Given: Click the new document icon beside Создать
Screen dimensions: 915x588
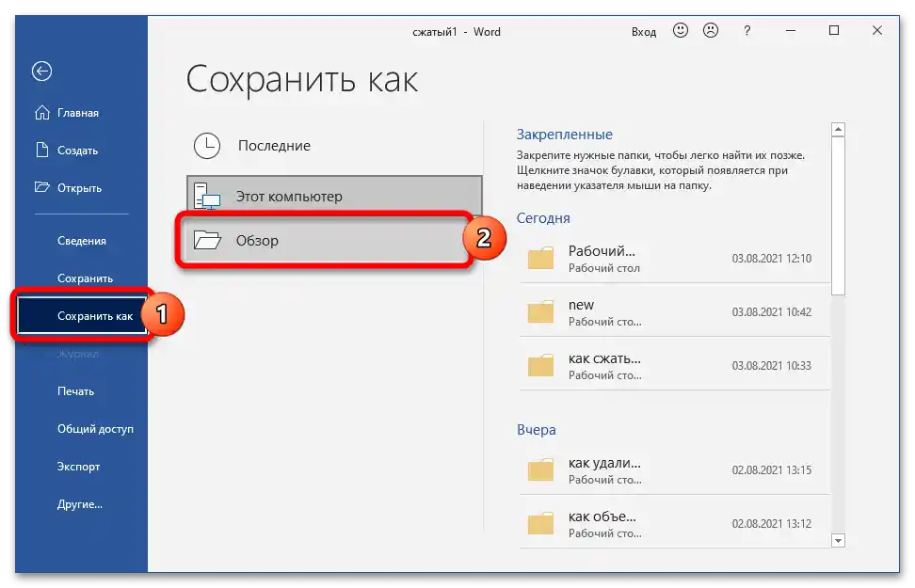Looking at the screenshot, I should coord(42,150).
